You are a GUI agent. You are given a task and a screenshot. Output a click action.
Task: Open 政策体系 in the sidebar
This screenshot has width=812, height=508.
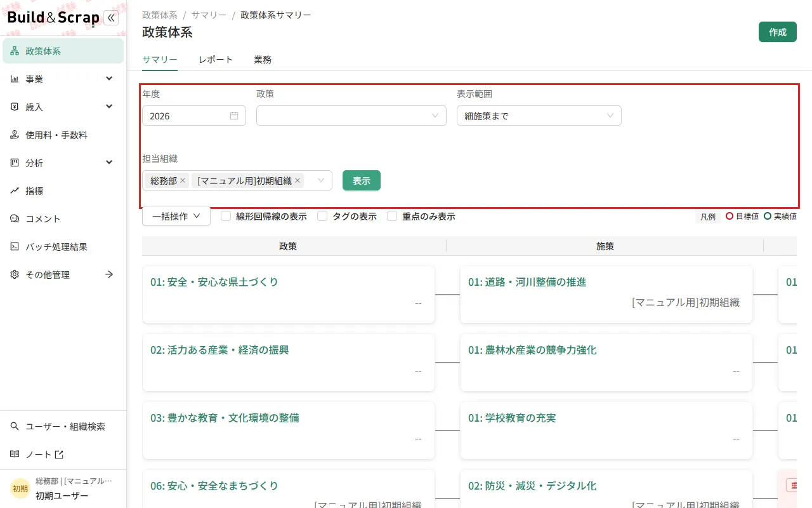tap(63, 51)
